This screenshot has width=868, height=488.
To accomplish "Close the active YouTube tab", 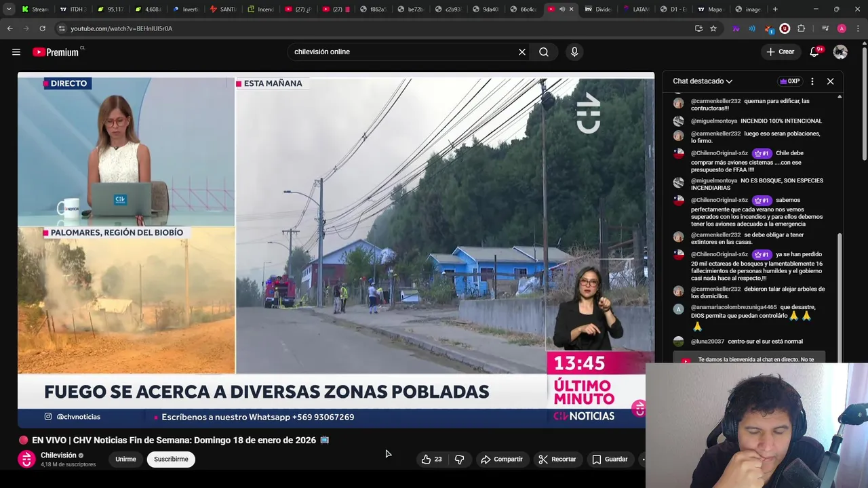I will tap(571, 9).
